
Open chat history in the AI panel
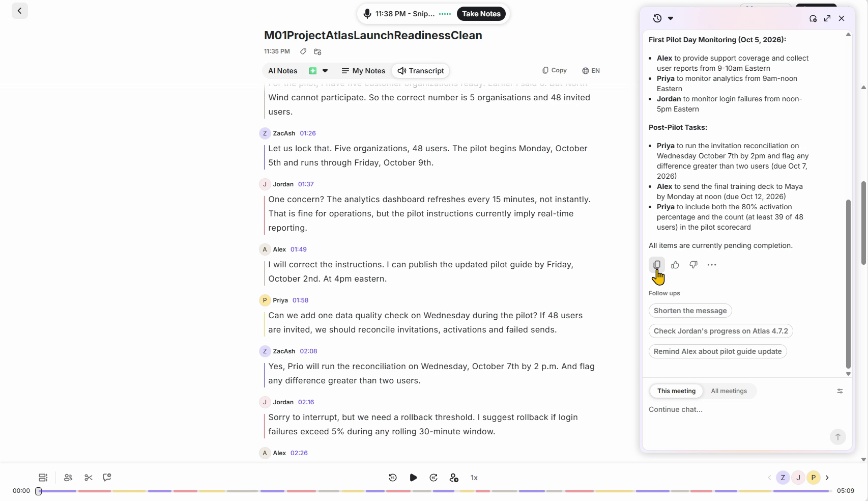(657, 18)
